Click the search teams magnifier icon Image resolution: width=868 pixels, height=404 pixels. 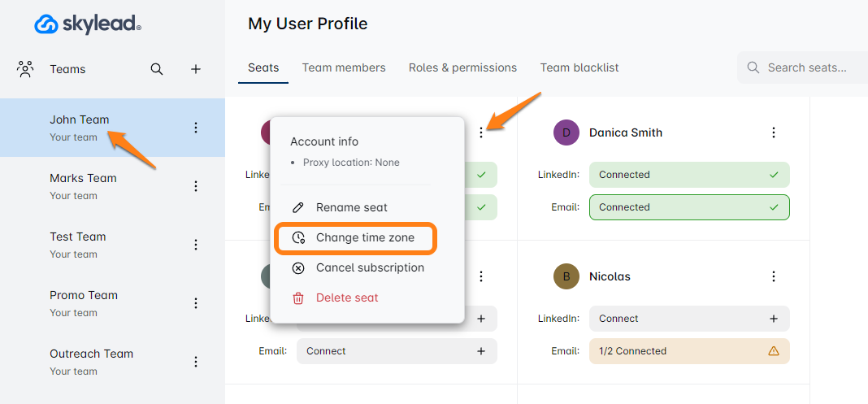pyautogui.click(x=157, y=69)
